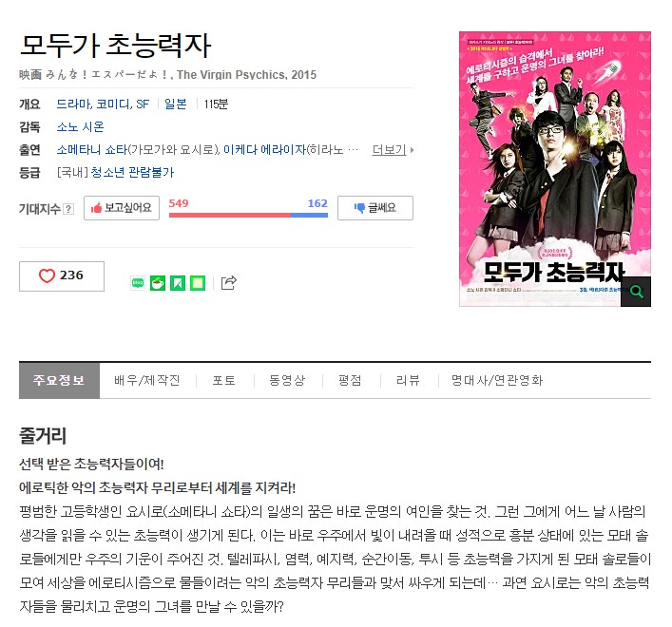Expand cast list with 더보기
The height and width of the screenshot is (627, 672).
tap(393, 150)
